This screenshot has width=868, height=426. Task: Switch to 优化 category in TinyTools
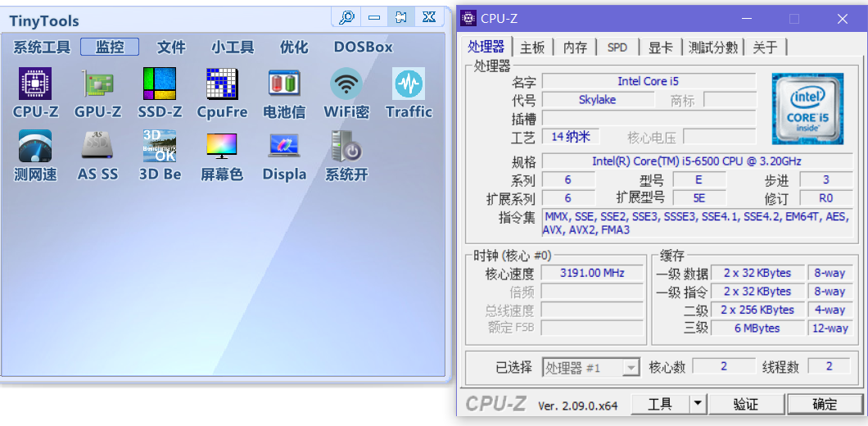point(294,47)
